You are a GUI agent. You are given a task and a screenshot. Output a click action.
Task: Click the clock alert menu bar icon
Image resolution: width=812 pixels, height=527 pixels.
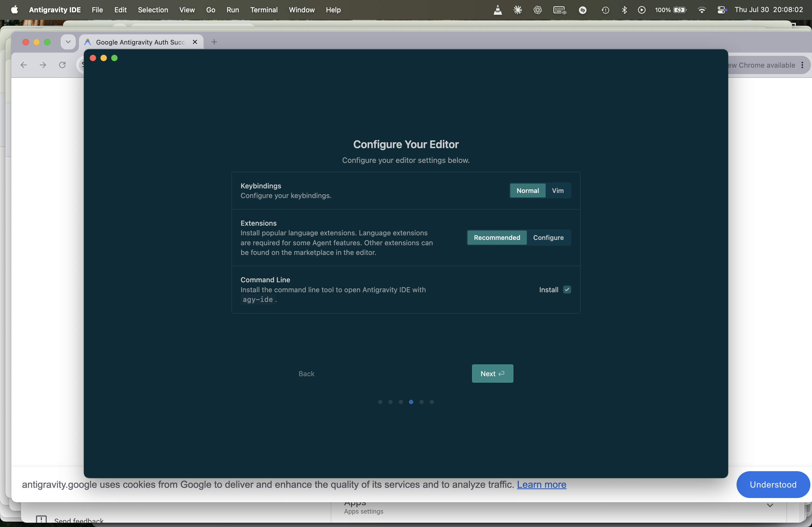click(x=605, y=10)
